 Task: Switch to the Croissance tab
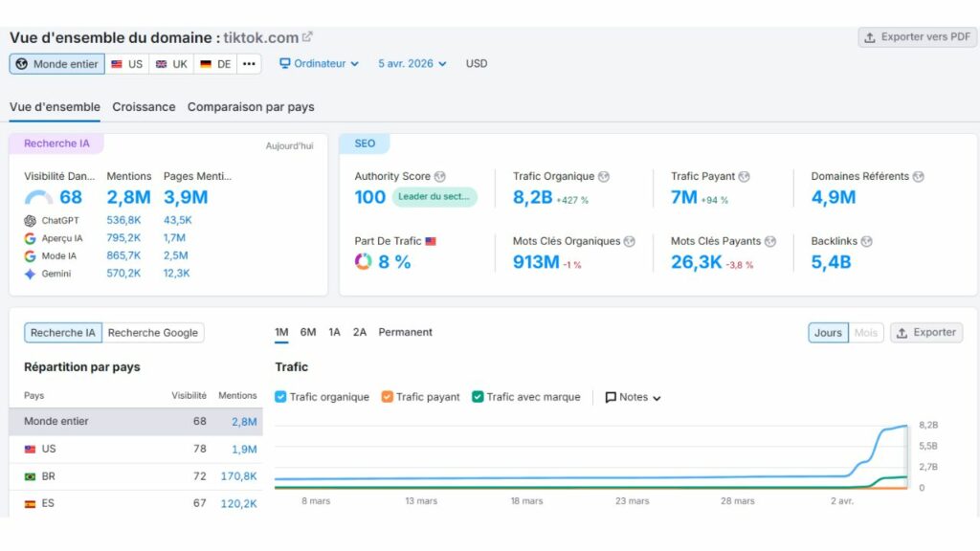(x=144, y=107)
